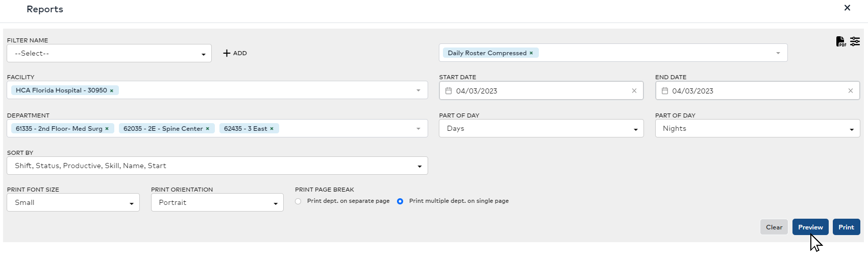Open the Days part of day dropdown
The image size is (868, 256).
click(x=541, y=129)
